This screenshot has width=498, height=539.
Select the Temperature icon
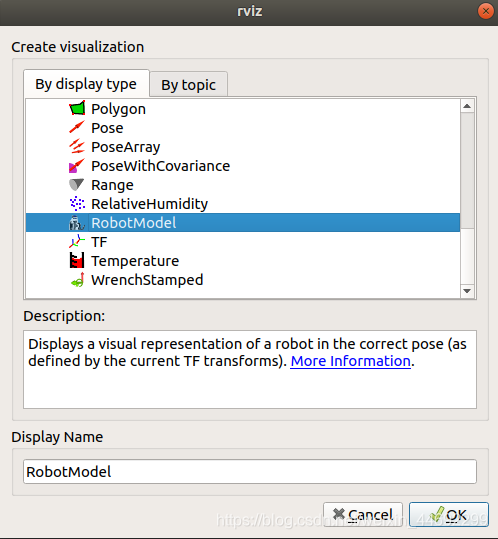[77, 261]
